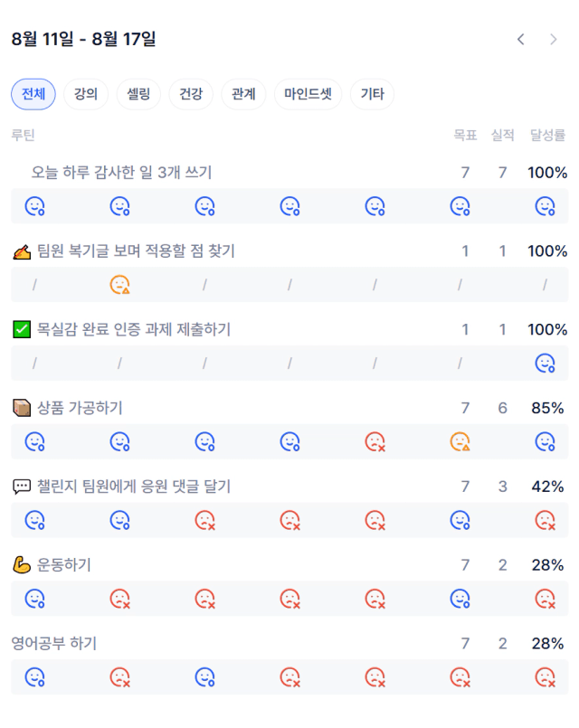Click third-day blue smiley in 영어공부 하기 row
Image resolution: width=579 pixels, height=728 pixels.
204,677
